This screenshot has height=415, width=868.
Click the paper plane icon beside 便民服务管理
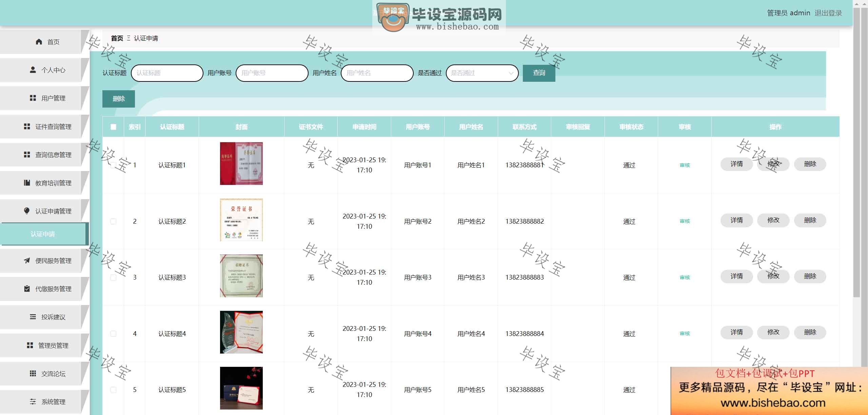tap(27, 260)
